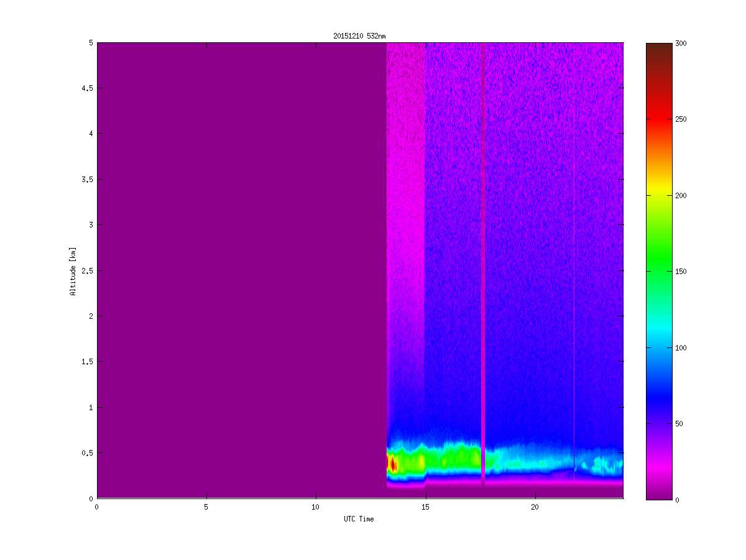Click the red hotspot in the aerosol layer
The width and height of the screenshot is (746, 560).
(x=392, y=463)
